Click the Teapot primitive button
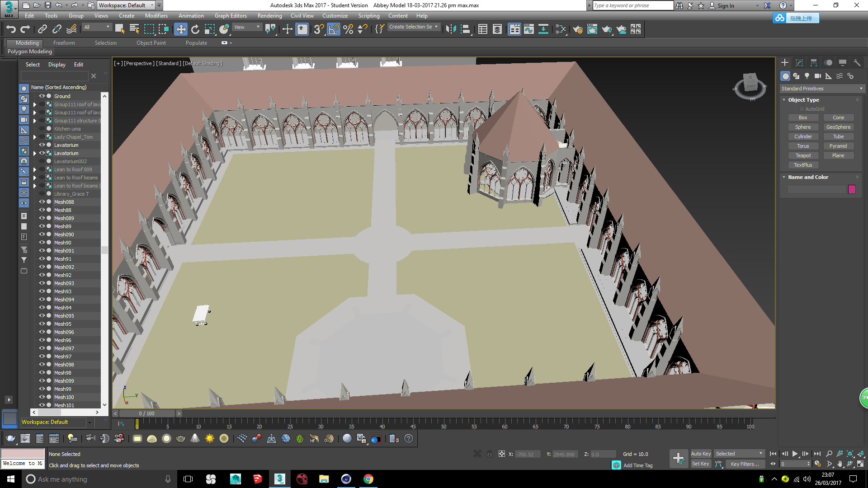The width and height of the screenshot is (868, 488). [x=803, y=155]
